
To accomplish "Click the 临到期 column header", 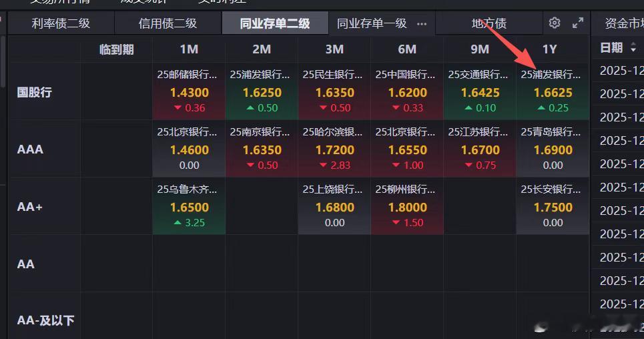I will (x=117, y=49).
